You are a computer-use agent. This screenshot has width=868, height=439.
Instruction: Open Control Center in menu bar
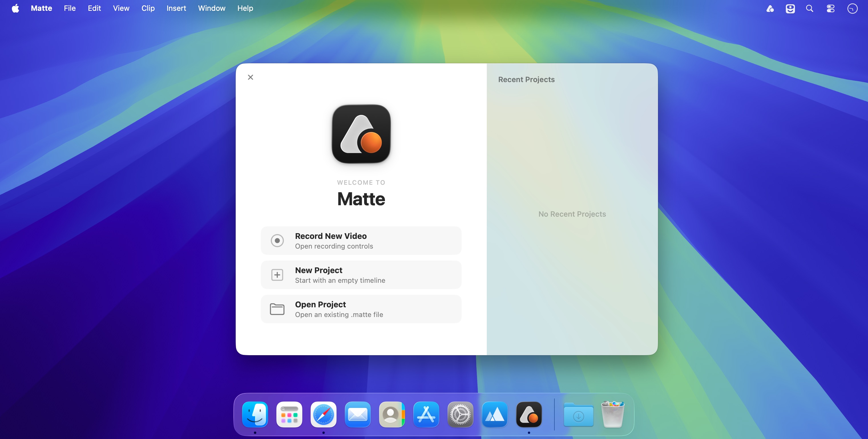coord(831,9)
